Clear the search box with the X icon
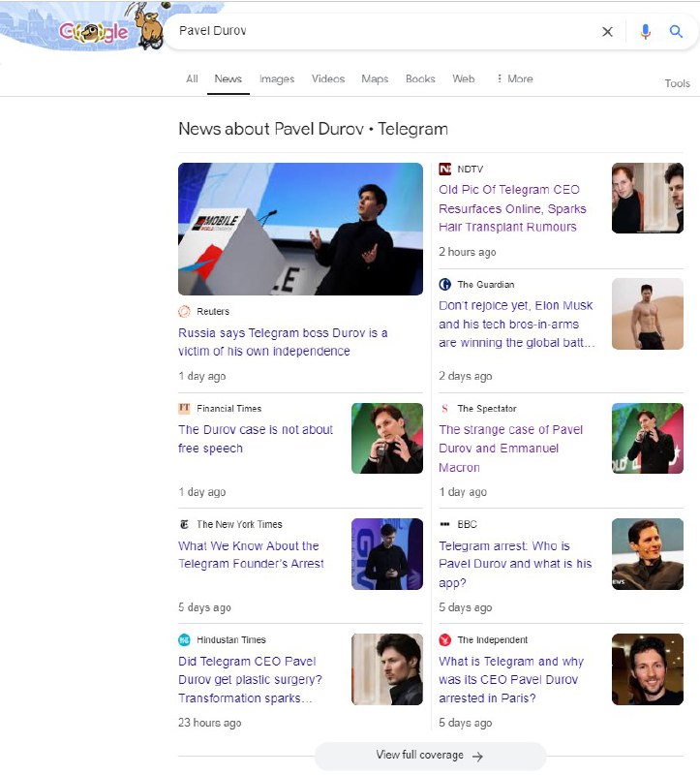 [x=608, y=32]
